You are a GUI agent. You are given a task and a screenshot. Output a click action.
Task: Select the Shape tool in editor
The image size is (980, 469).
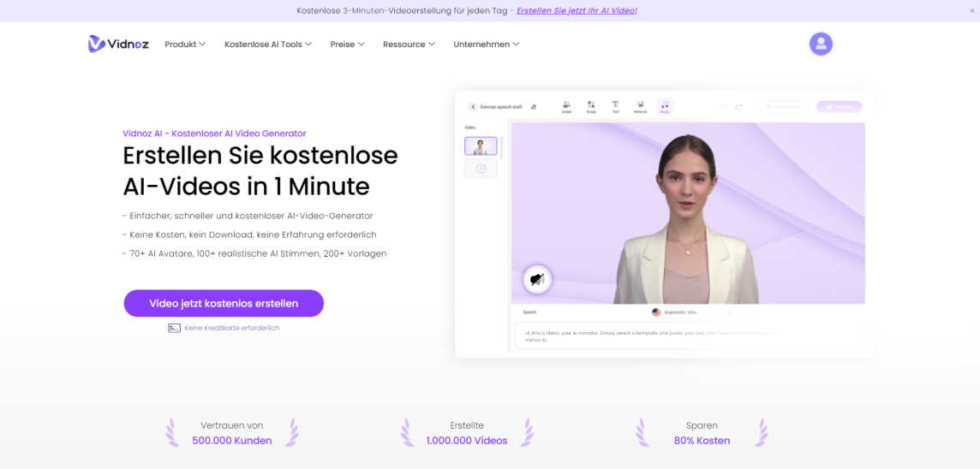pyautogui.click(x=591, y=107)
